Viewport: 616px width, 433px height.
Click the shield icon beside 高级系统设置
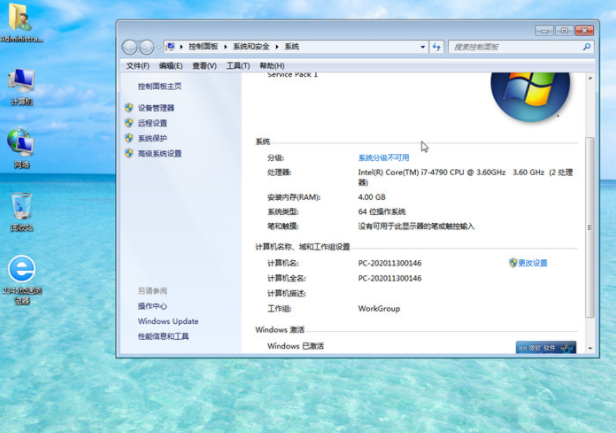coord(129,153)
